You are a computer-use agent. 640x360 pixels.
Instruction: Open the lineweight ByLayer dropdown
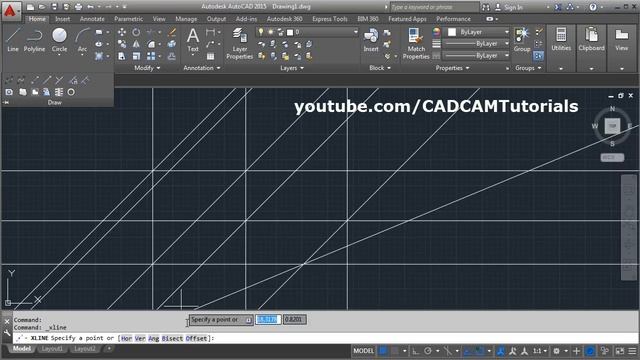click(x=507, y=44)
